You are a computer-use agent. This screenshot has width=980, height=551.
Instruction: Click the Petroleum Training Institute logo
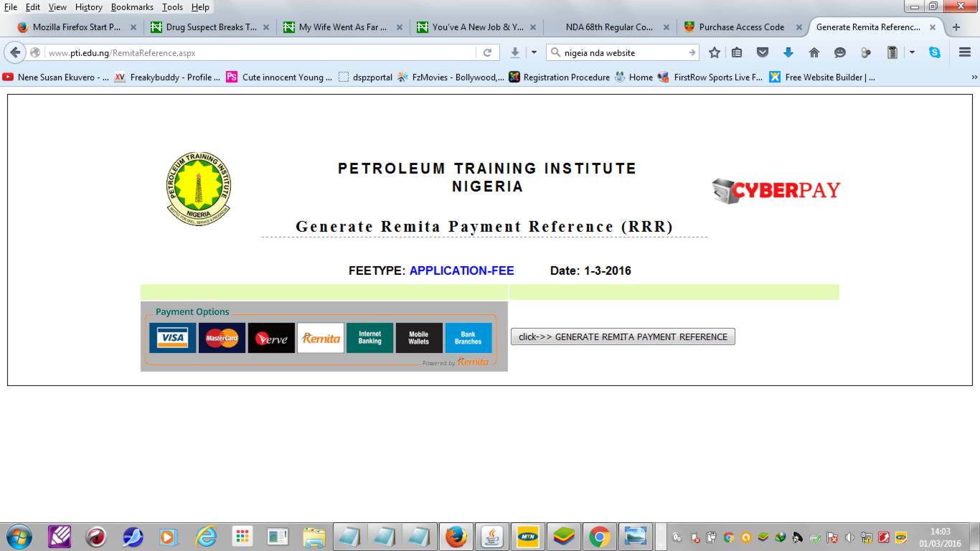(x=198, y=188)
